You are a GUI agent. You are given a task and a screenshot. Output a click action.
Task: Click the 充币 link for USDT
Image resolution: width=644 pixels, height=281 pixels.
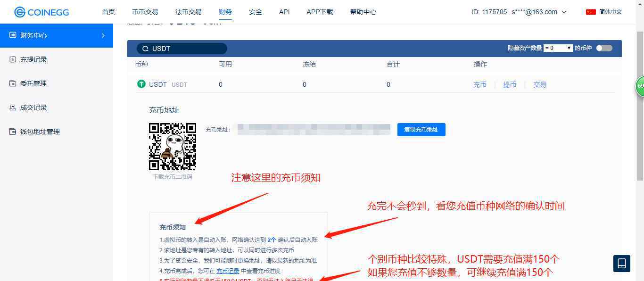480,85
